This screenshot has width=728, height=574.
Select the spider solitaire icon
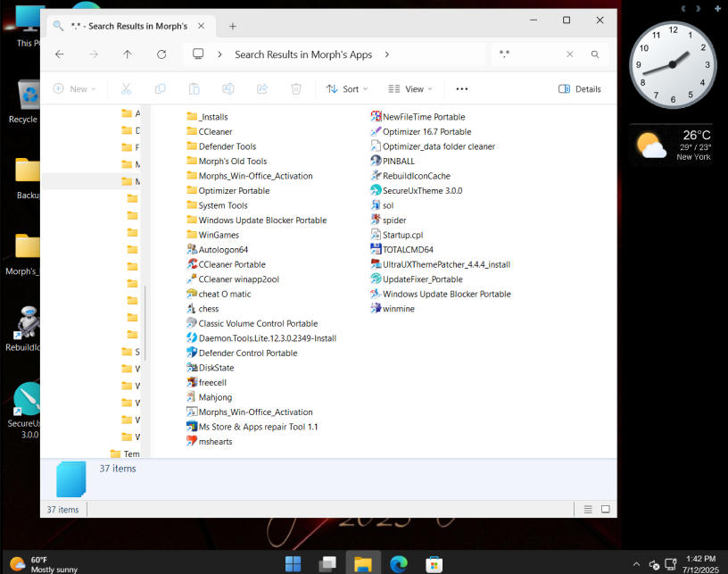point(376,220)
